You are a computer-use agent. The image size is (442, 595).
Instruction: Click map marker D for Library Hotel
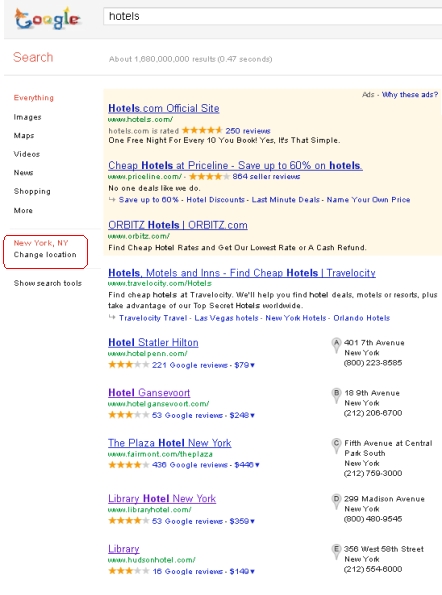tap(336, 501)
